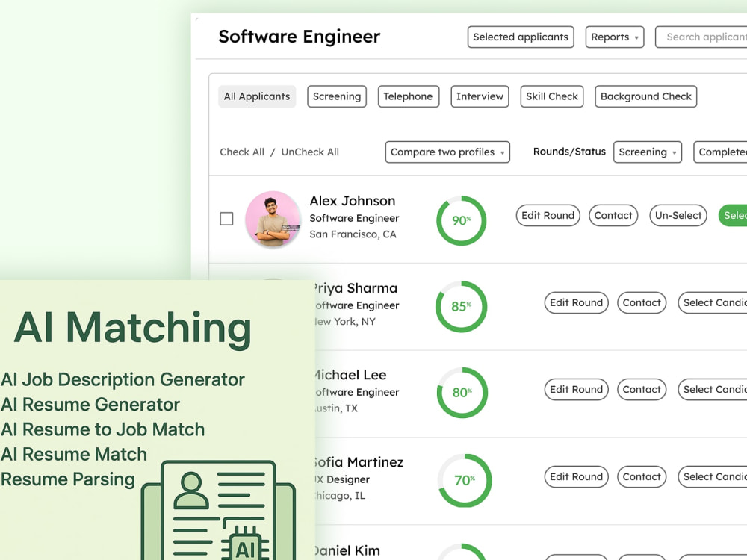Viewport: 747px width, 560px height.
Task: Click Alex Johnson's 90% match score ring
Action: coord(461,220)
